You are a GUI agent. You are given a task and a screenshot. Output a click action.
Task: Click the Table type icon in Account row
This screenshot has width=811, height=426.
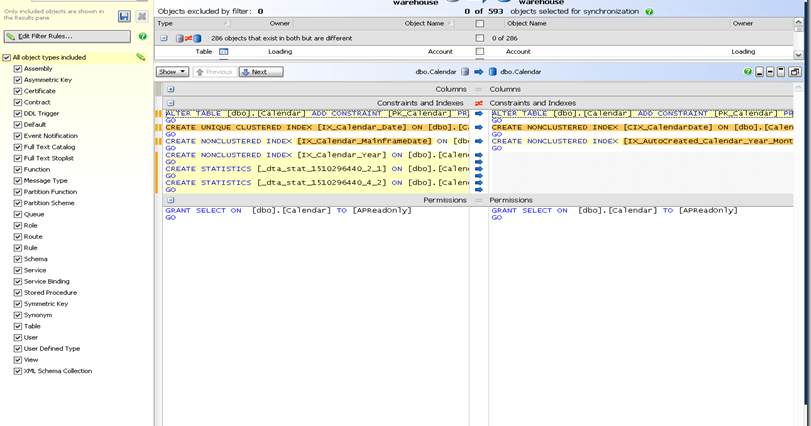pyautogui.click(x=224, y=51)
